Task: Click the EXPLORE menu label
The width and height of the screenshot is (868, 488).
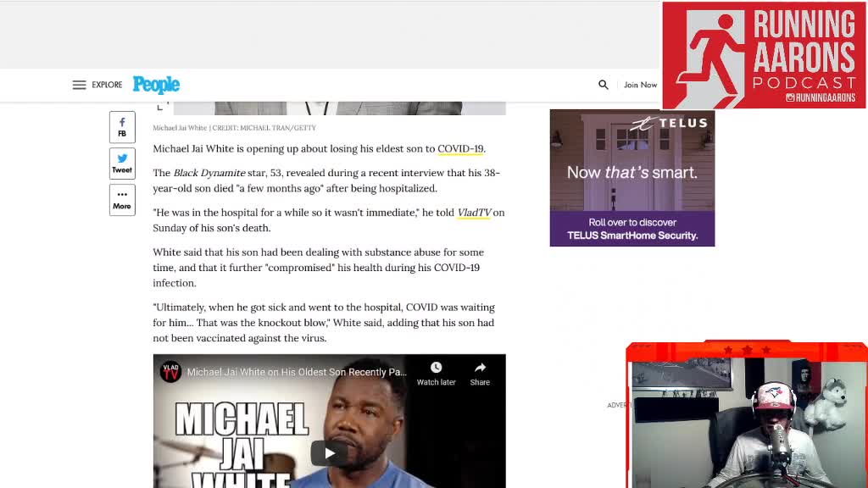Action: (x=107, y=85)
